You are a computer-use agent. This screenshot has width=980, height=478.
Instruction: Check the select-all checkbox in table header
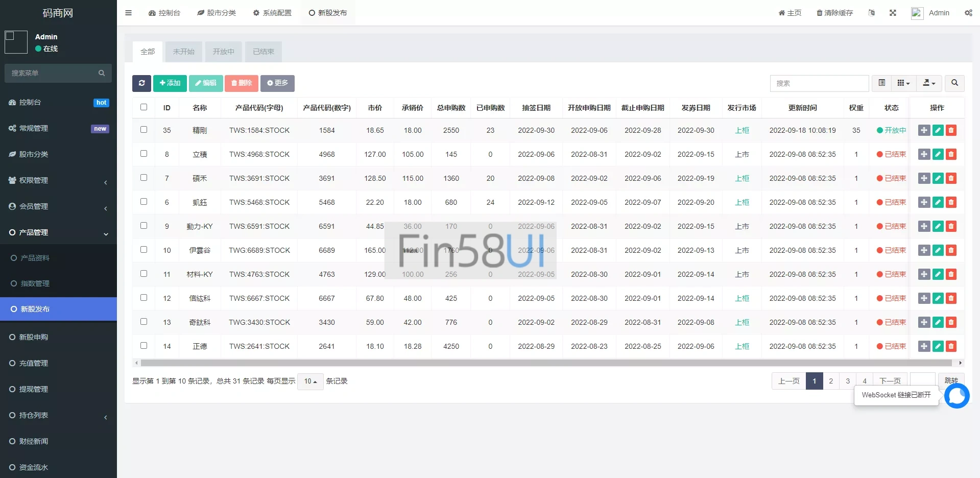pyautogui.click(x=144, y=107)
